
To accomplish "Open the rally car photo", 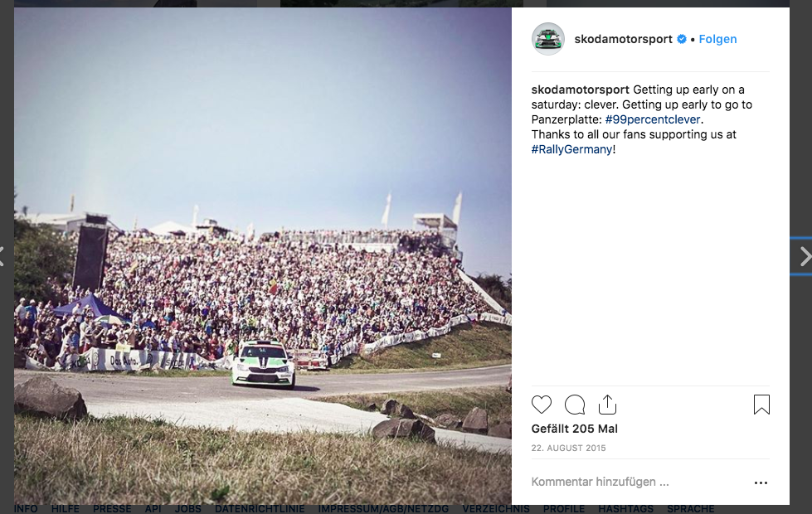I will point(263,255).
